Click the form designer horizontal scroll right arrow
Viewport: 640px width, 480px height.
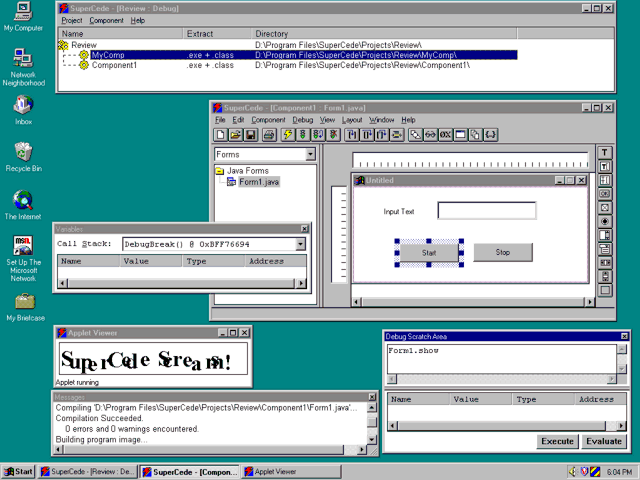[x=589, y=302]
